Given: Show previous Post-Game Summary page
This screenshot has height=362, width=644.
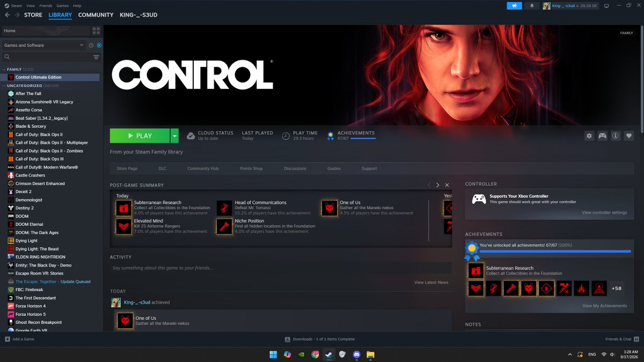Looking at the screenshot, I should 429,185.
